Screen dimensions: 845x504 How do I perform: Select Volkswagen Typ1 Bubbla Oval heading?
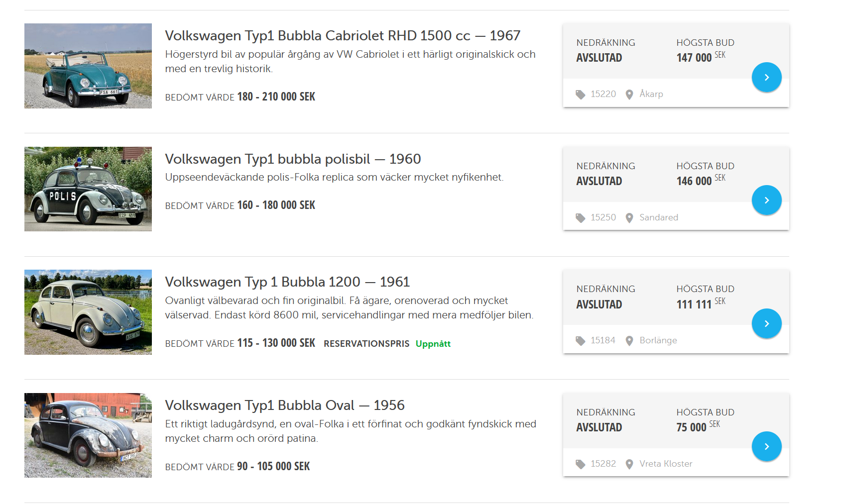coord(285,405)
